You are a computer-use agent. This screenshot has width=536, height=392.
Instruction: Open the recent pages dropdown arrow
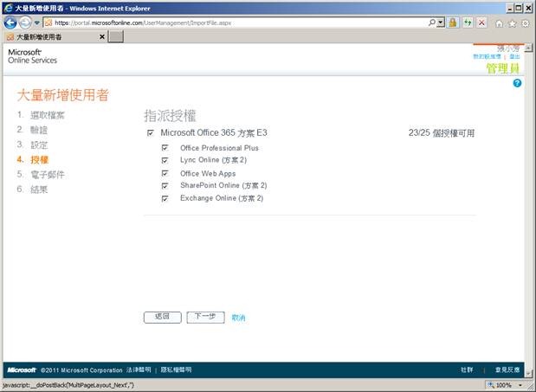click(37, 22)
